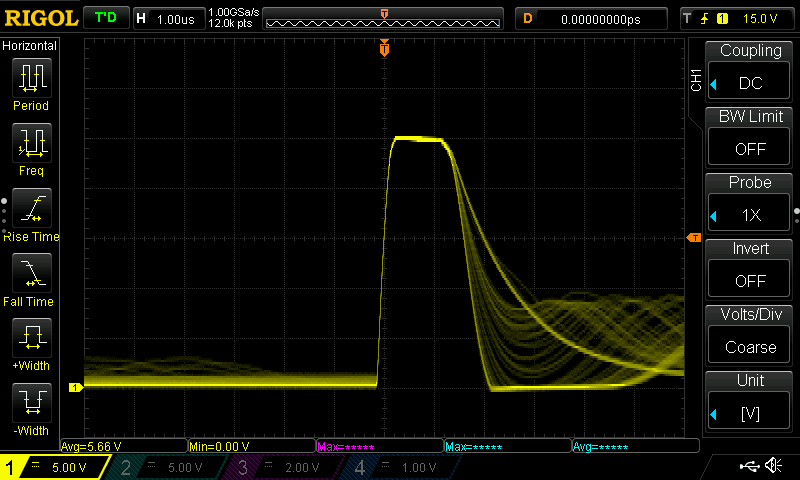
Task: Click the horizontal timebase 1.00us readout
Action: [167, 18]
